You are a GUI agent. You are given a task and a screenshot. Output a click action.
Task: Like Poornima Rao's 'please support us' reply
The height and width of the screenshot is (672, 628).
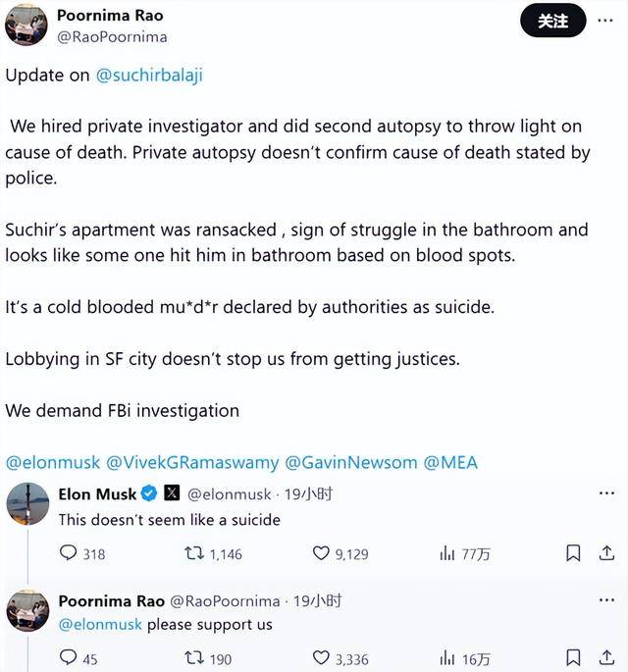click(x=321, y=658)
